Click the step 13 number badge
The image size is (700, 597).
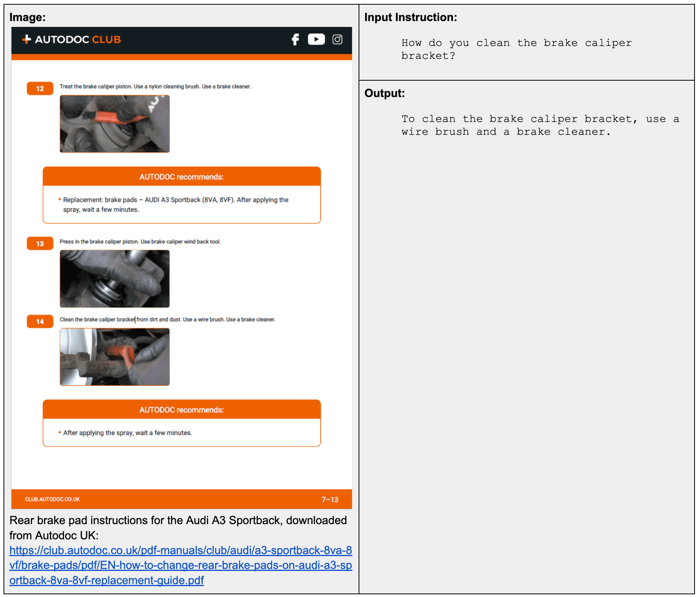[40, 243]
